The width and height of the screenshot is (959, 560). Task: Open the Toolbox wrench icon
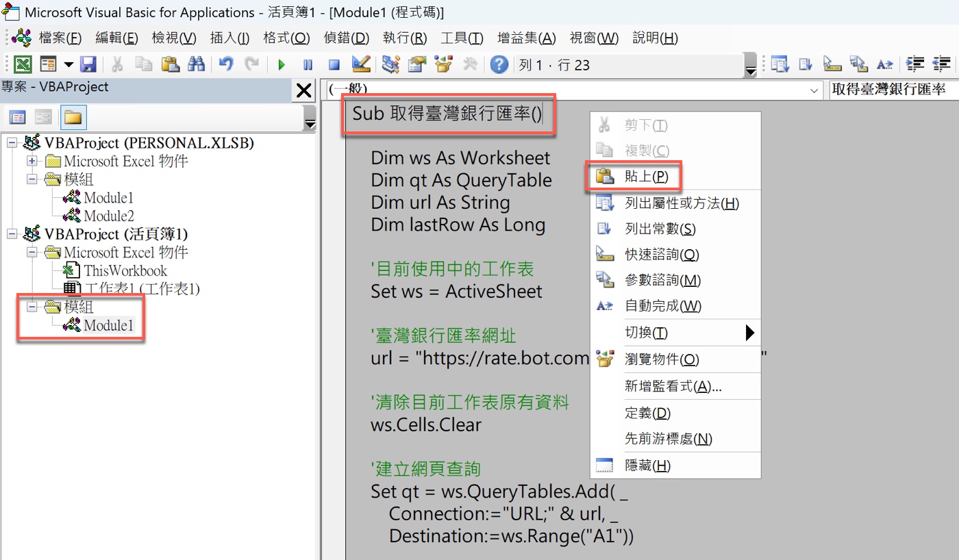coord(470,64)
